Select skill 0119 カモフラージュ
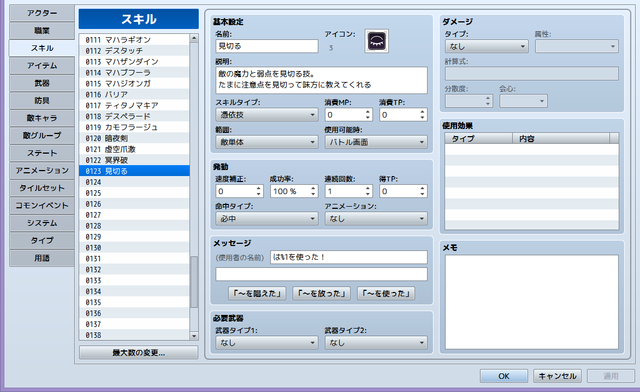 click(x=134, y=127)
